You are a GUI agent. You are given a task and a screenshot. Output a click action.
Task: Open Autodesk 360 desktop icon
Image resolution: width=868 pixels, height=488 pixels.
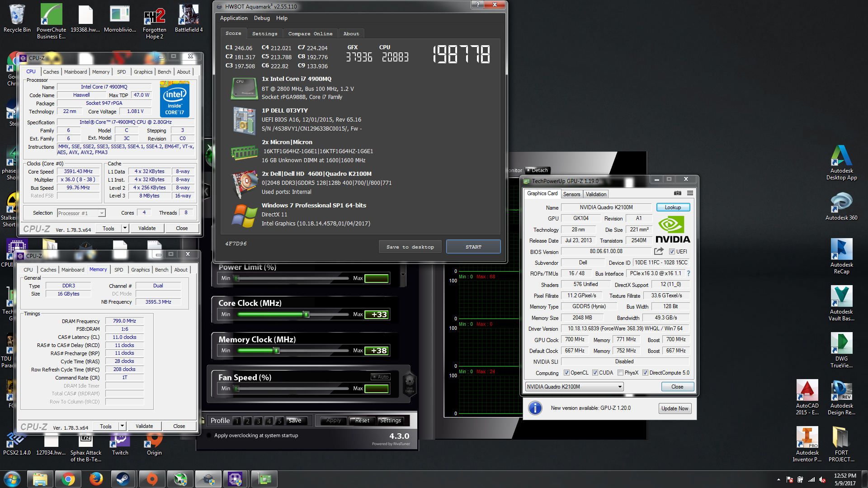point(841,206)
